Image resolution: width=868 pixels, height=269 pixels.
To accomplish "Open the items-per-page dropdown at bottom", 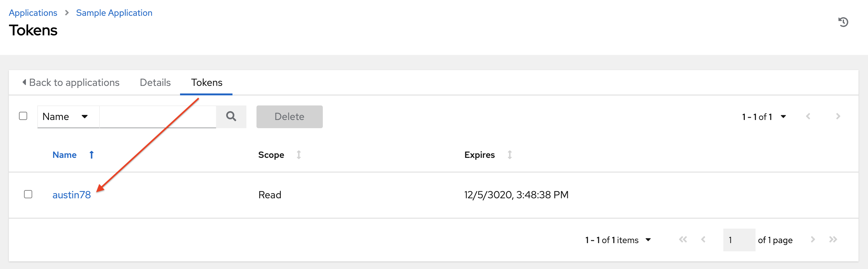I will [x=648, y=240].
